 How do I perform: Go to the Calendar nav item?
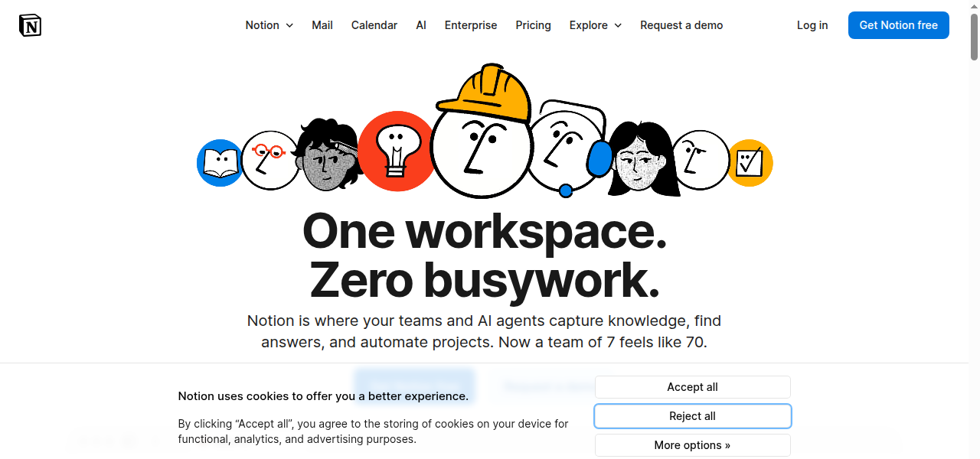(x=374, y=25)
